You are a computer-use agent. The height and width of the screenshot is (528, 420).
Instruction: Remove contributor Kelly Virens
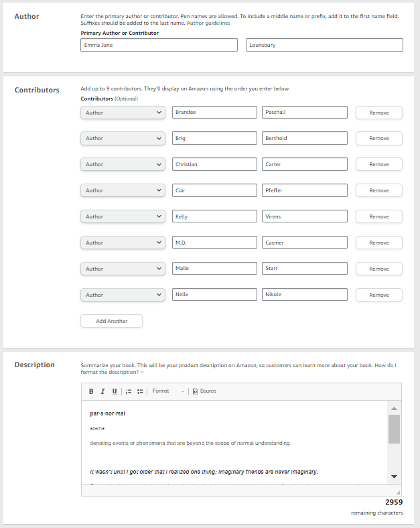379,216
